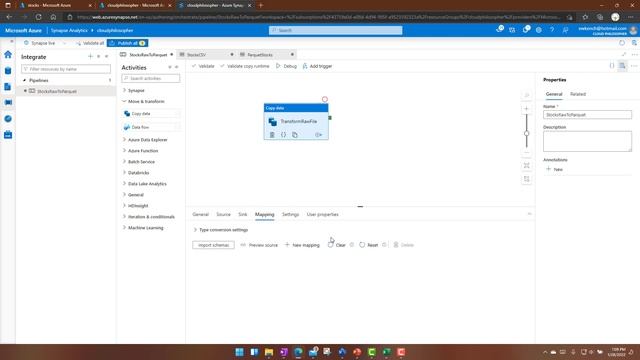
Task: Open the User properties tab
Action: [x=322, y=214]
